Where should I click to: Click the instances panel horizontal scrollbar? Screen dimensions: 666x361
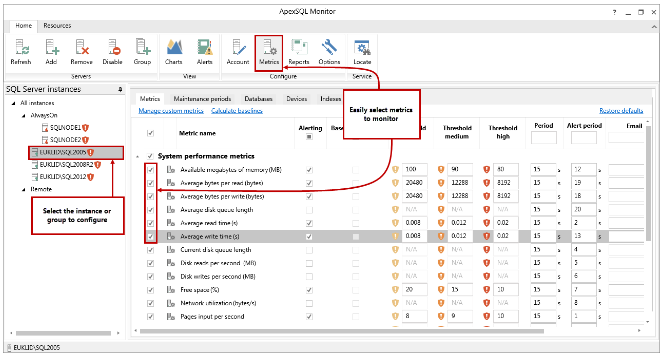[64, 333]
